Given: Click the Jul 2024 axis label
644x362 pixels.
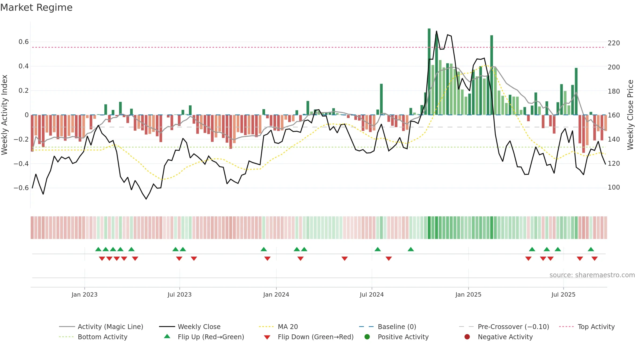Looking at the screenshot, I should point(372,294).
